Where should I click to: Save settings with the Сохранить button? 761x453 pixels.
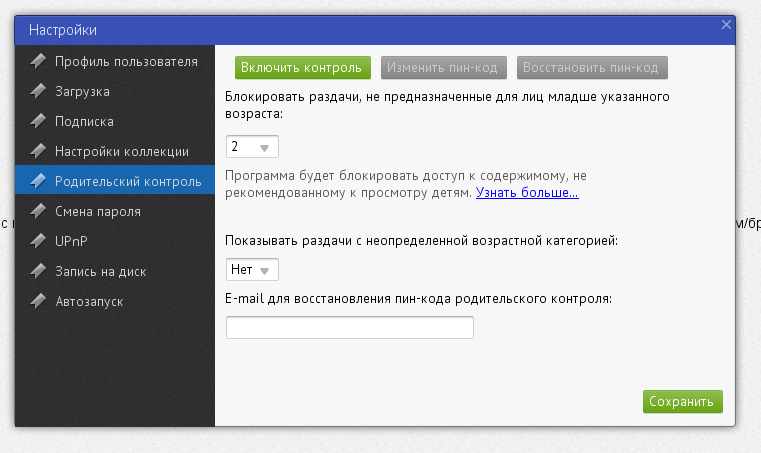[683, 402]
